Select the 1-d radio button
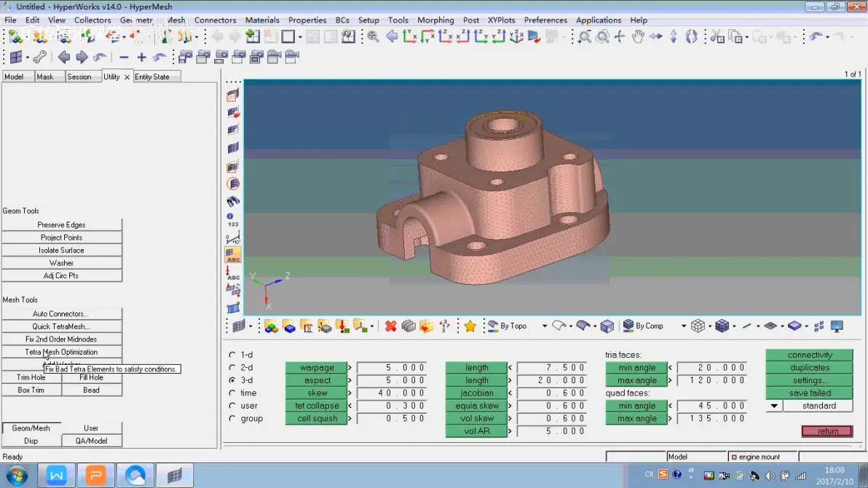Image resolution: width=868 pixels, height=488 pixels. pyautogui.click(x=232, y=355)
